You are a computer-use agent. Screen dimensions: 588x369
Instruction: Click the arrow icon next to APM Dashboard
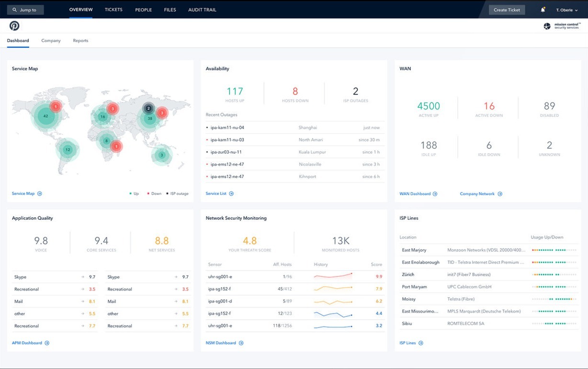click(47, 343)
